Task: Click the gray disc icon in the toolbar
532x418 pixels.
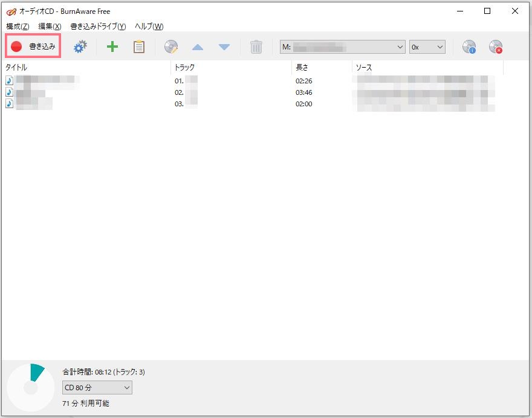Action: (x=171, y=46)
